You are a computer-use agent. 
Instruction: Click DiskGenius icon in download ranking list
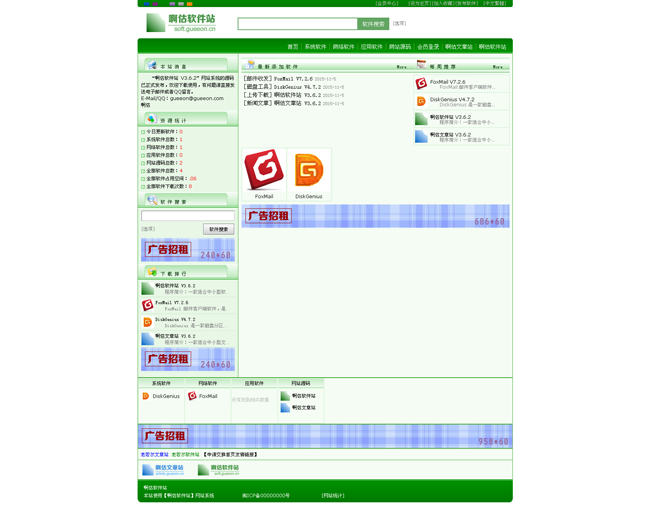pyautogui.click(x=148, y=322)
